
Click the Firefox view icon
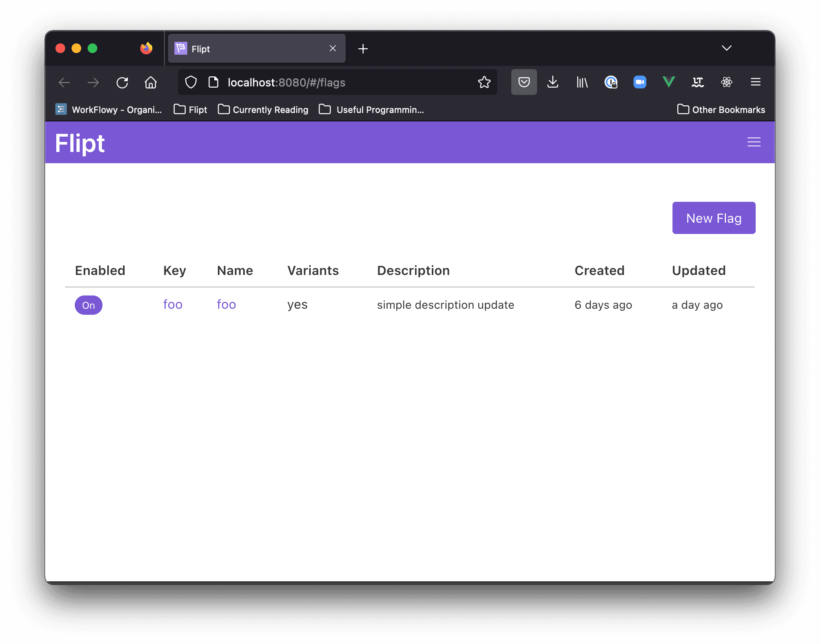coord(146,48)
